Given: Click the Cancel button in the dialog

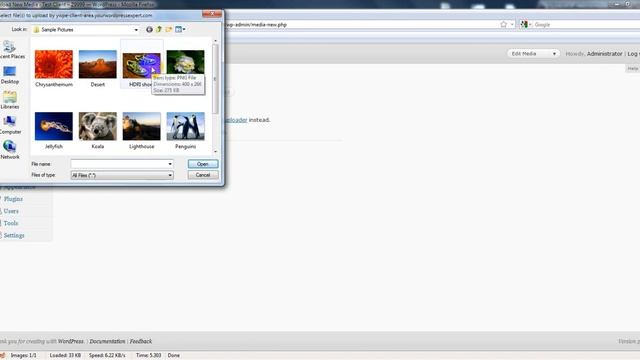Looking at the screenshot, I should pyautogui.click(x=203, y=175).
